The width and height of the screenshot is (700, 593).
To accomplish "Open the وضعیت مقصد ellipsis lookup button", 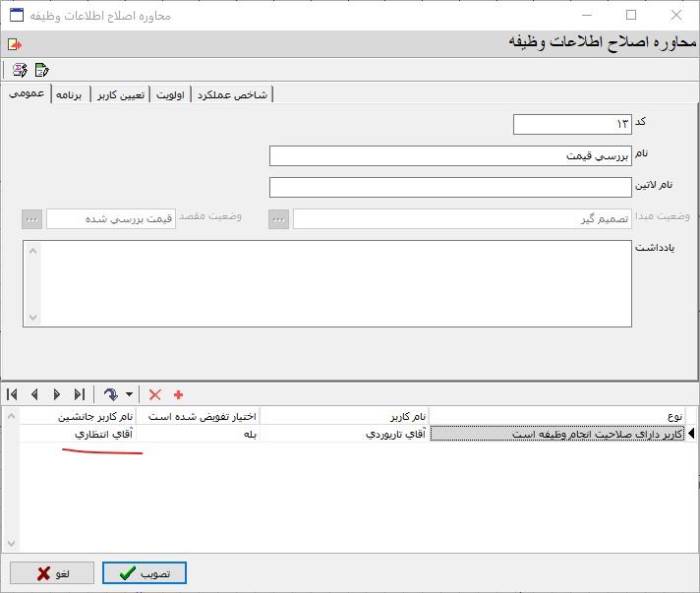I will pos(32,219).
